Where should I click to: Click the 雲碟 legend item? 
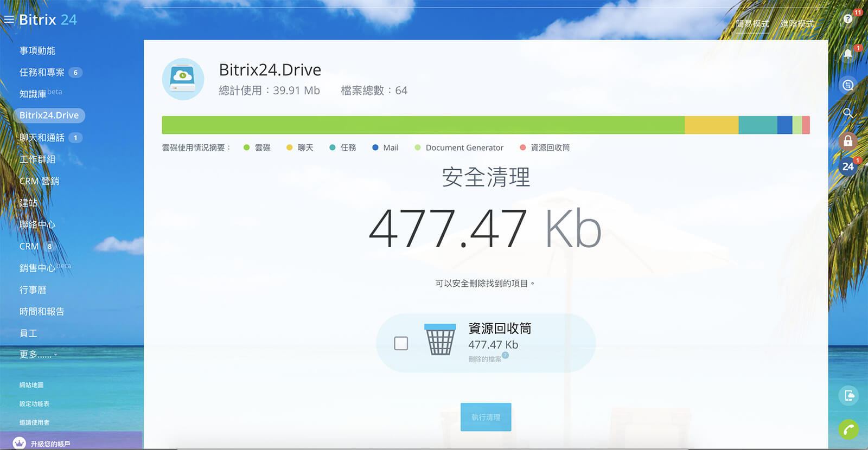(257, 147)
